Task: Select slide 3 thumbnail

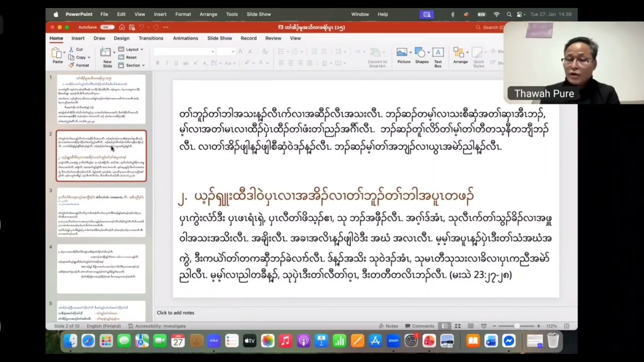Action: [101, 212]
